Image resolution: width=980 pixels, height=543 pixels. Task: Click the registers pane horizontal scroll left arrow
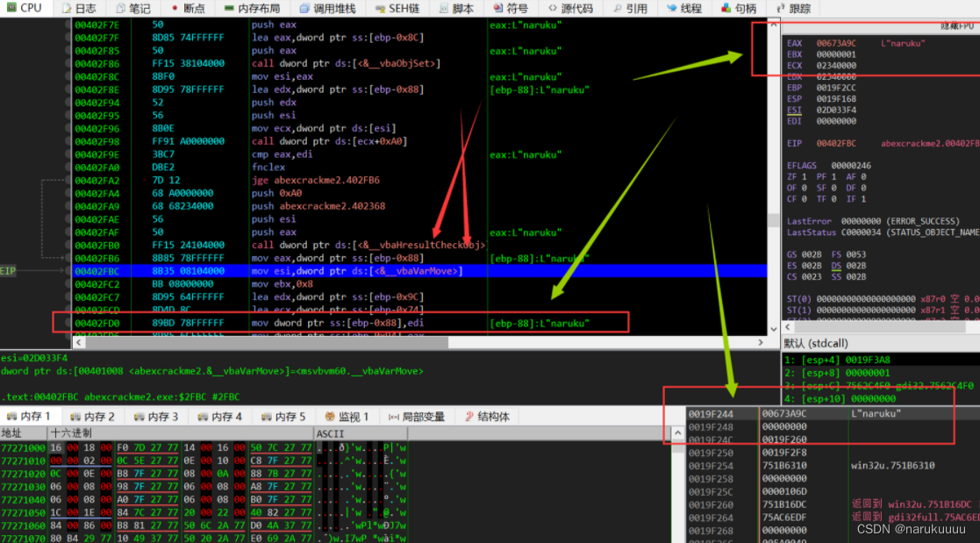pyautogui.click(x=788, y=327)
